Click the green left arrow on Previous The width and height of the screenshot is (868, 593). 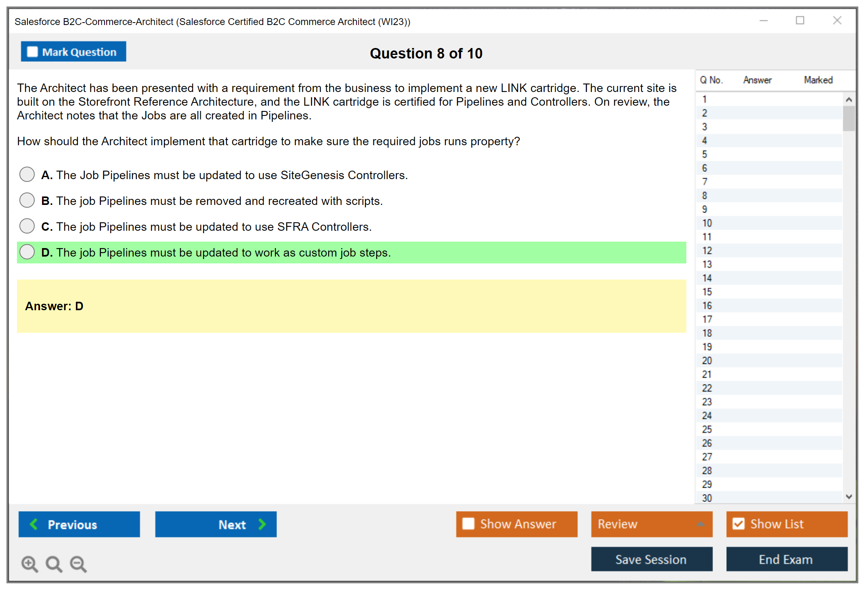click(34, 524)
